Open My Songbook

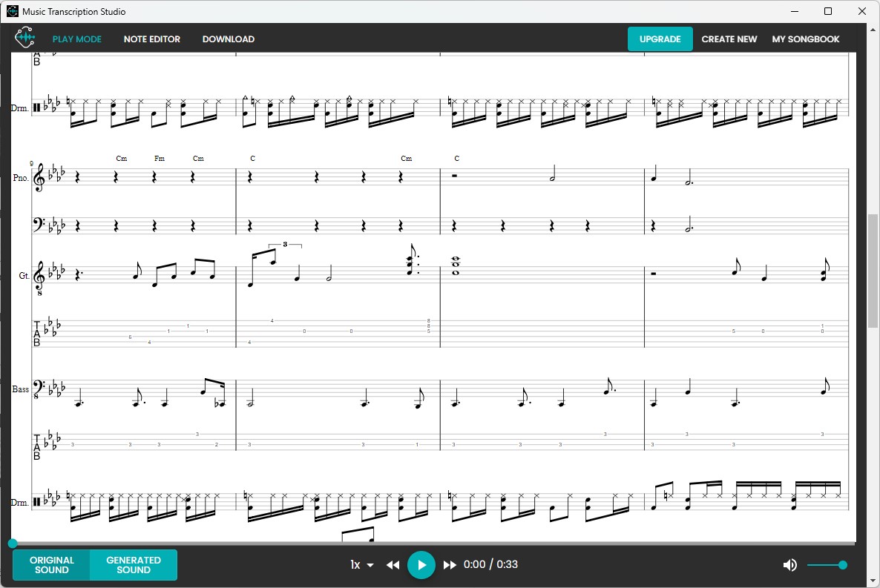tap(806, 39)
